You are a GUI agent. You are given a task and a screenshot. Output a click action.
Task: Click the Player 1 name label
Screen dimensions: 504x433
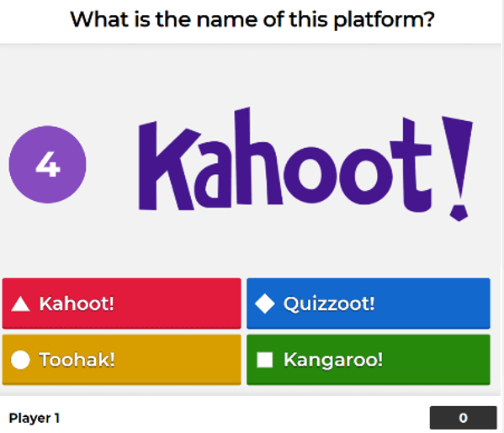[34, 418]
